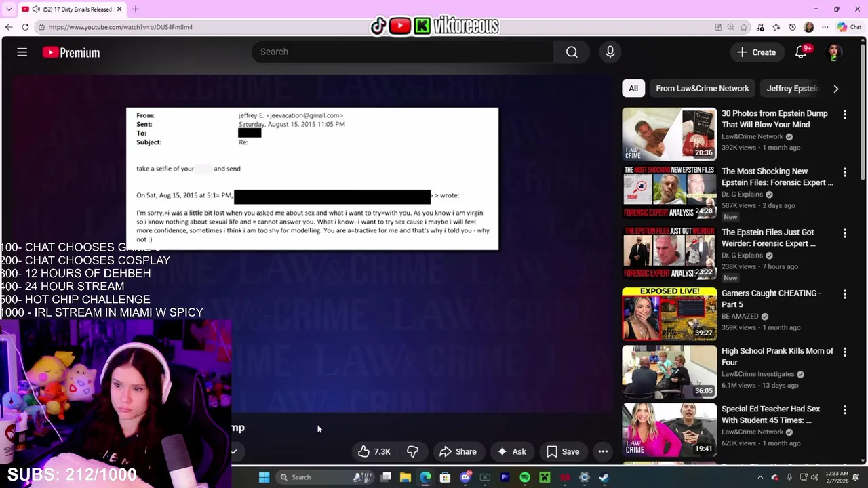Image resolution: width=868 pixels, height=488 pixels.
Task: Mute tab via speaker icon
Action: coord(35,9)
